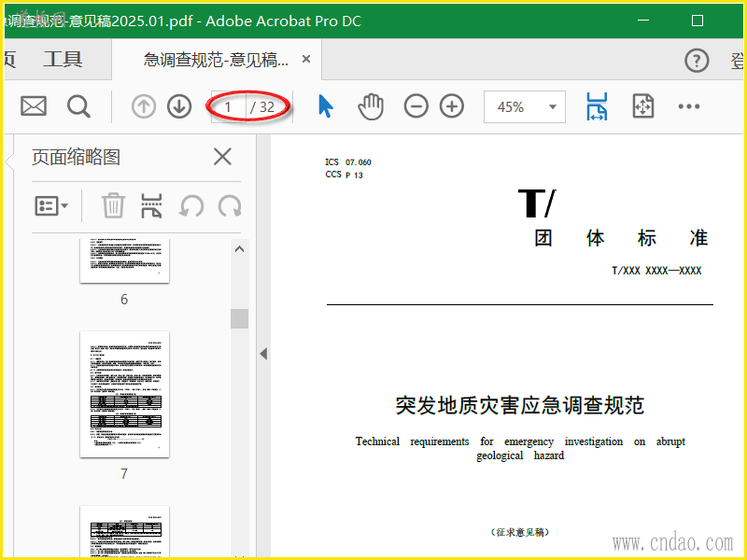747x560 pixels.
Task: Select the 急调查规范-意见稿 document tab
Action: coord(216,60)
